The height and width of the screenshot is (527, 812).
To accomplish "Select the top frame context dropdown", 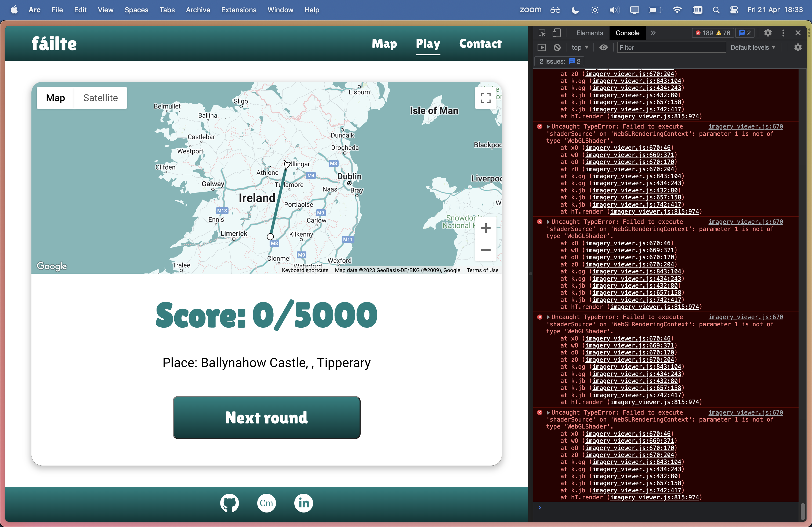I will point(581,47).
